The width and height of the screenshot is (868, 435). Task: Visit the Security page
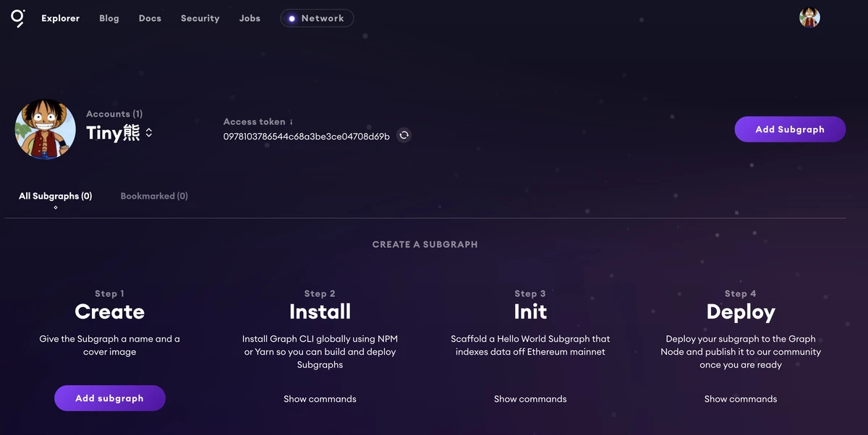click(x=200, y=18)
